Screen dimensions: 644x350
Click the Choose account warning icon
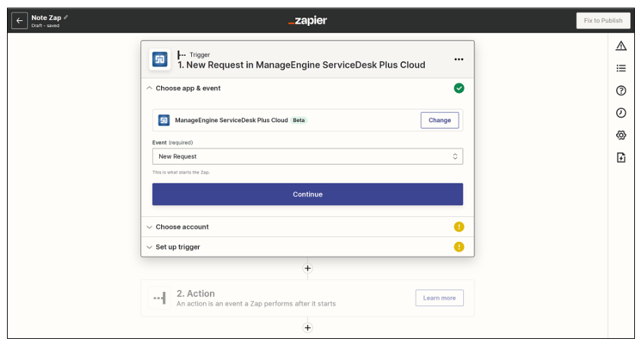[459, 227]
